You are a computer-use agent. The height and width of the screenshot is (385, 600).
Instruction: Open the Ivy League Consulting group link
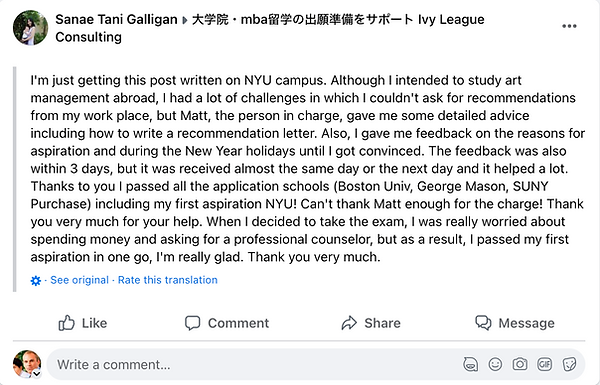[270, 28]
